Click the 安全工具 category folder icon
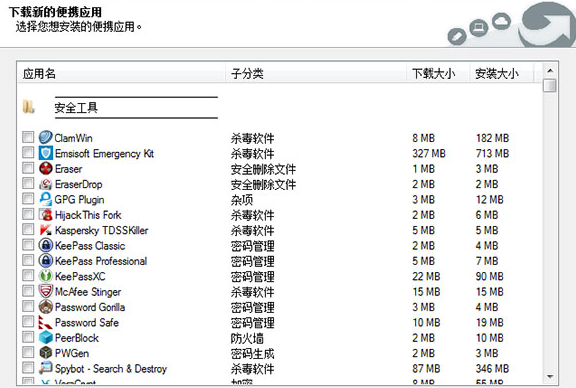The width and height of the screenshot is (576, 388). click(28, 107)
